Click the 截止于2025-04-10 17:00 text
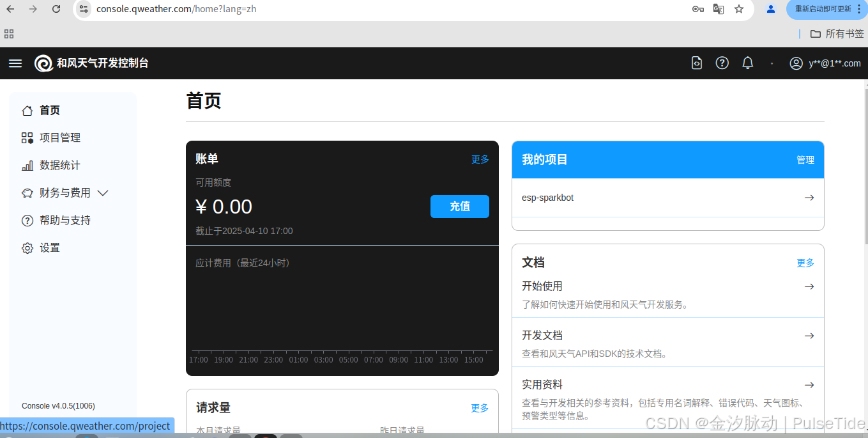This screenshot has height=438, width=868. tap(244, 231)
